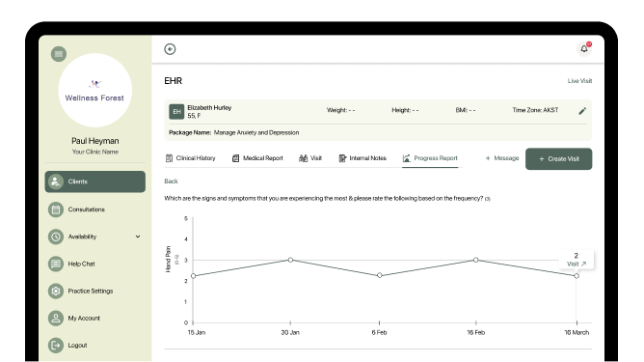Switch to the Visit tab
This screenshot has height=362, width=644.
[310, 158]
